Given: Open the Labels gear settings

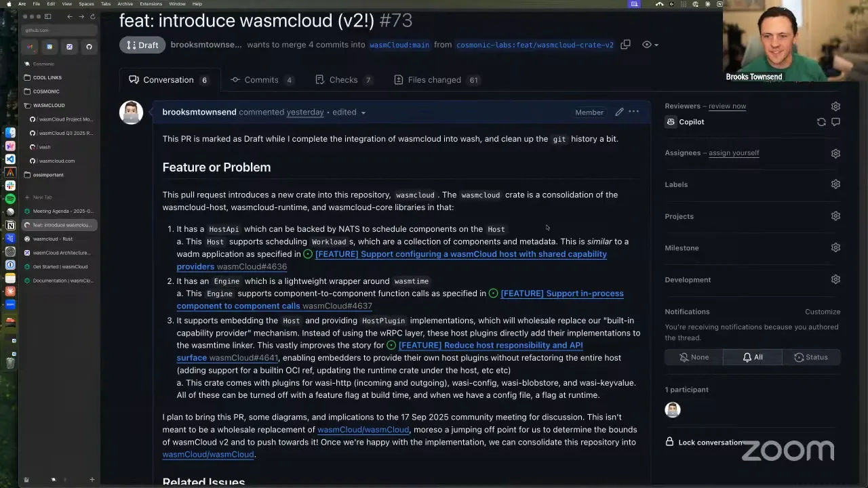Looking at the screenshot, I should click(x=835, y=184).
